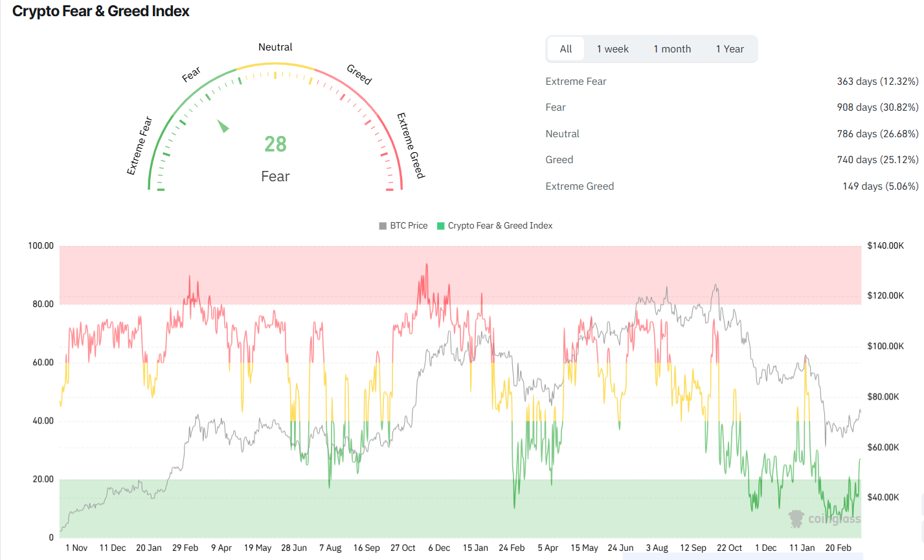
Task: Click the Crypto Fear & Greed Index title
Action: pos(100,11)
